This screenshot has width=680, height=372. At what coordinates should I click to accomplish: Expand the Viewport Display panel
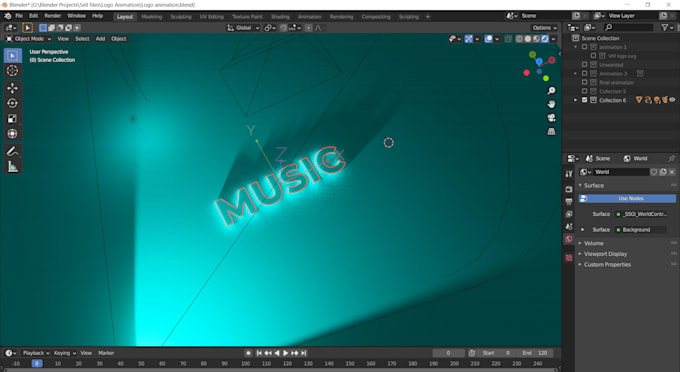[x=580, y=254]
